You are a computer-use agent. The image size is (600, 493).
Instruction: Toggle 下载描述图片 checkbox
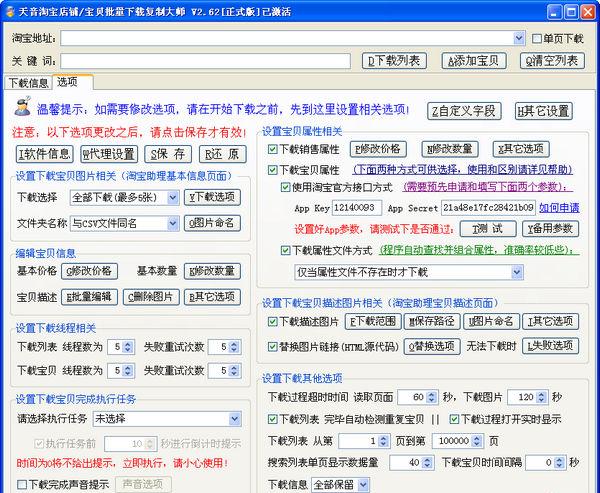click(272, 322)
